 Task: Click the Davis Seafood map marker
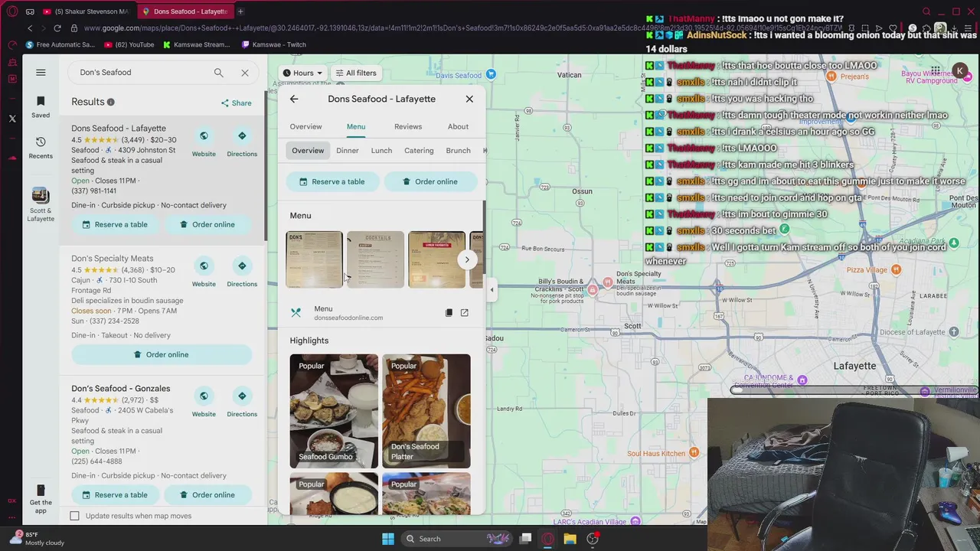pyautogui.click(x=491, y=74)
